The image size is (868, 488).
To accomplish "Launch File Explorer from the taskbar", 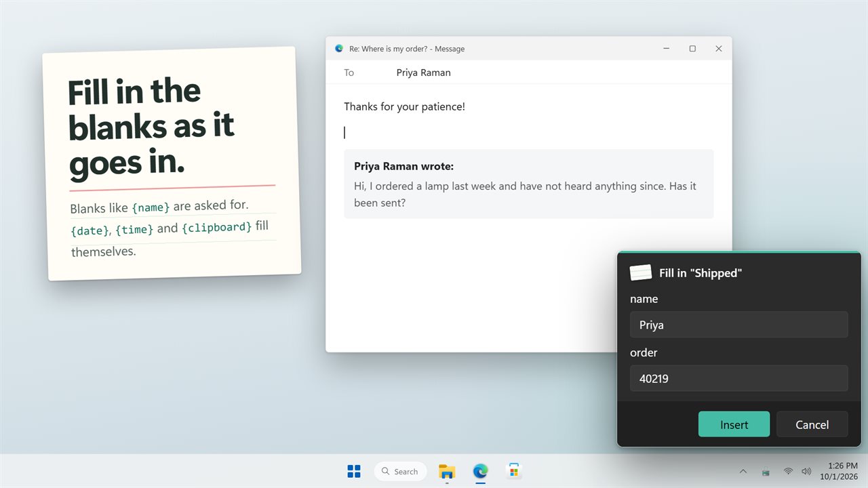I will [446, 471].
